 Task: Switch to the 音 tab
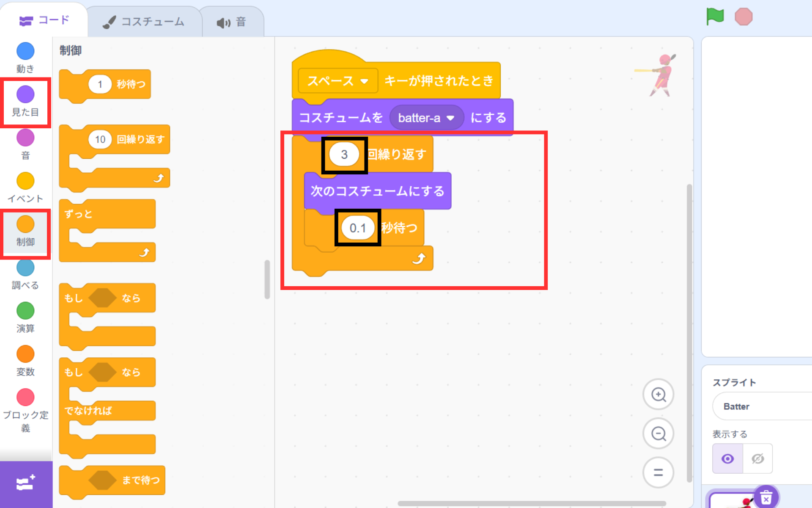pos(232,22)
